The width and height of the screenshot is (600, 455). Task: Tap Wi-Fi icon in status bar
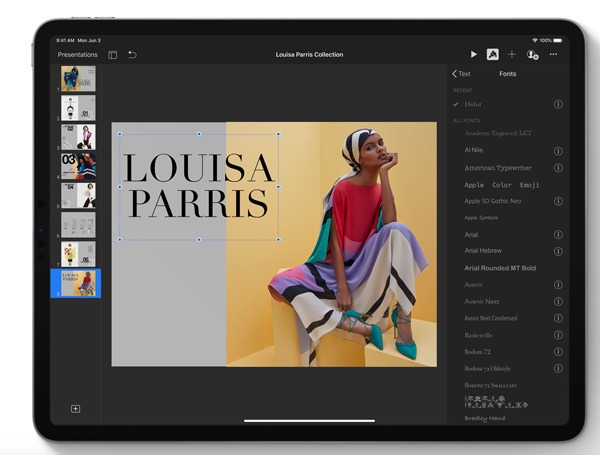[x=535, y=40]
